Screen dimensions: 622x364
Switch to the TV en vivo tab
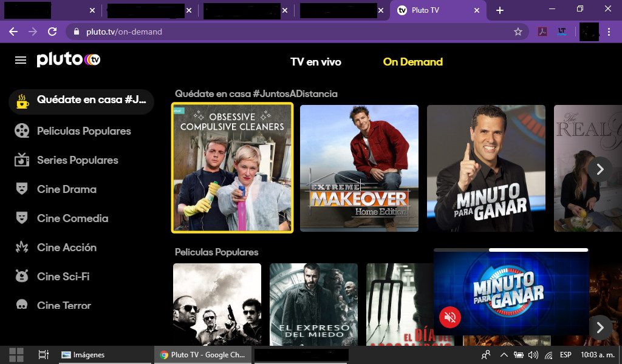pos(315,62)
